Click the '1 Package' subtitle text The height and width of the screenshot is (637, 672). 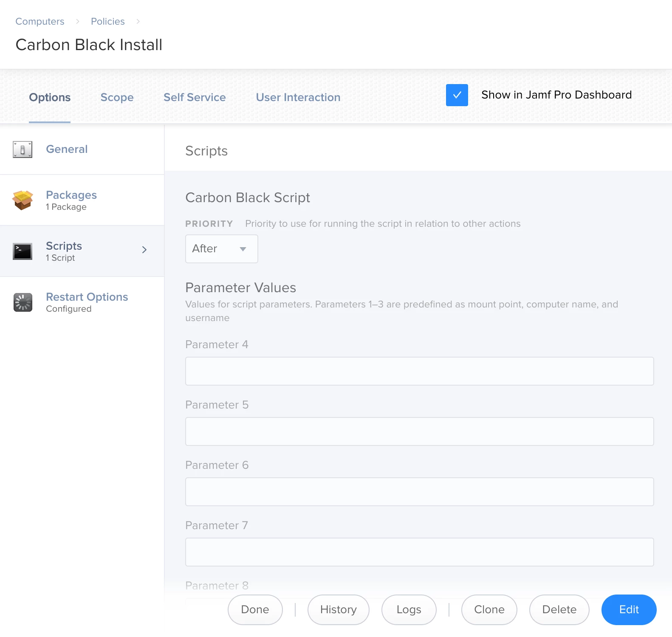(66, 207)
